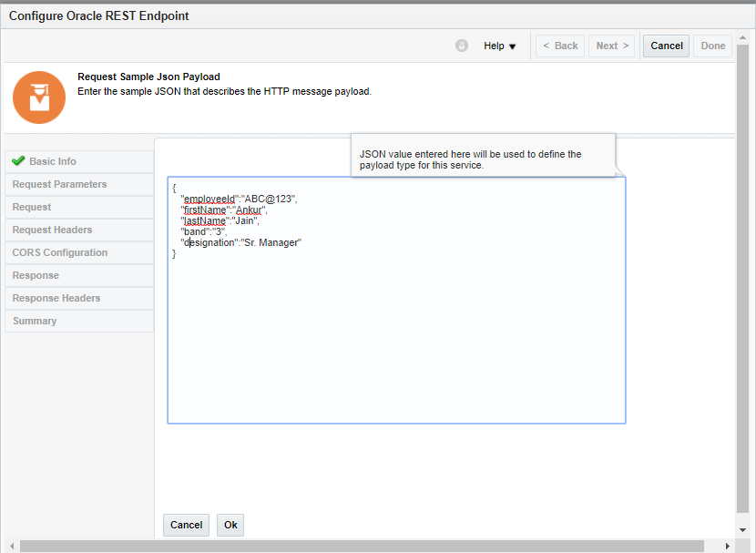756x553 pixels.
Task: Jump to the Summary step
Action: coord(35,321)
